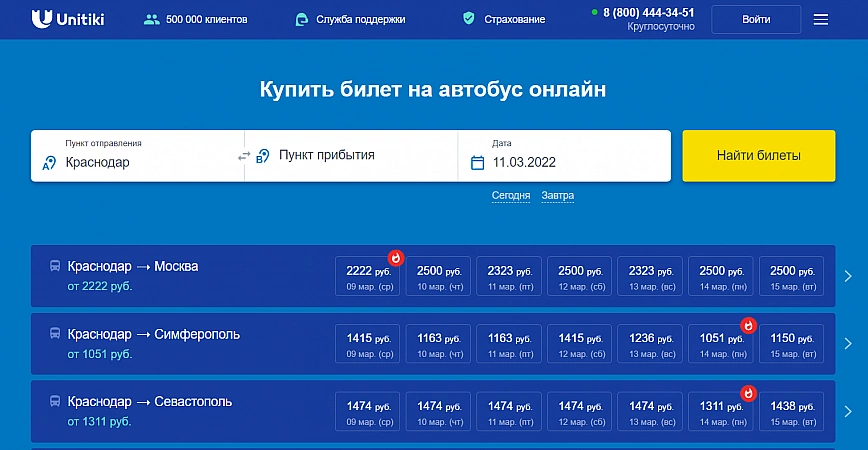The height and width of the screenshot is (450, 868).
Task: Expand Краснодар → Москва route arrow
Action: coord(848,276)
